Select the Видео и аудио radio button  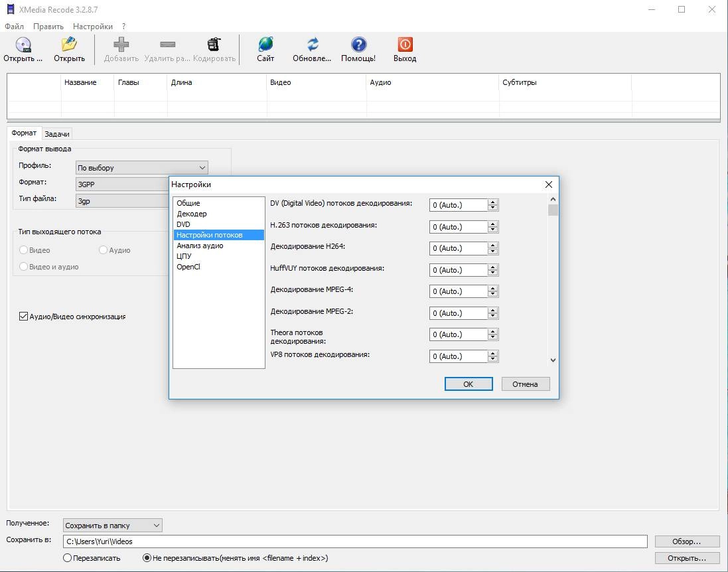23,267
